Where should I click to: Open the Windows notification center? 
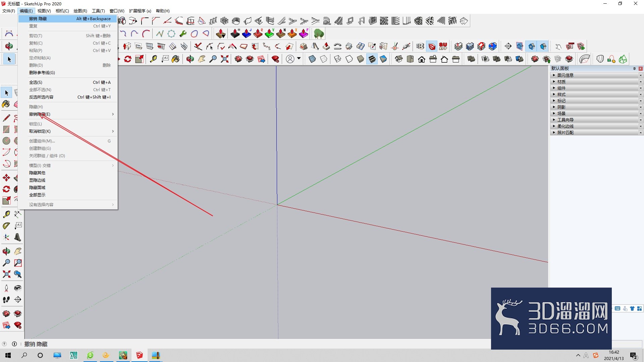[634, 356]
